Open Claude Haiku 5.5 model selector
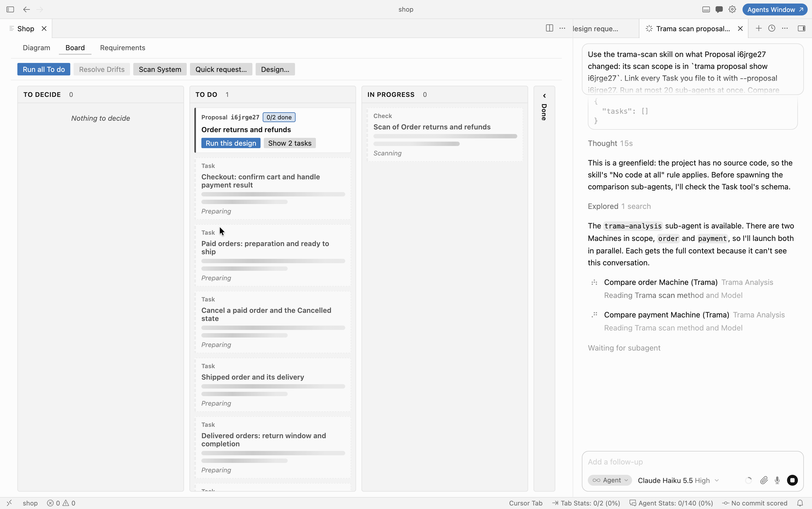 point(678,481)
